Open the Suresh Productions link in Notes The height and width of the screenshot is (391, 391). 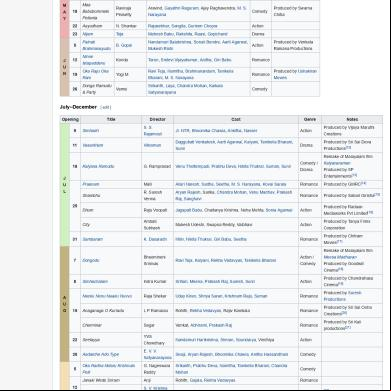(342, 296)
